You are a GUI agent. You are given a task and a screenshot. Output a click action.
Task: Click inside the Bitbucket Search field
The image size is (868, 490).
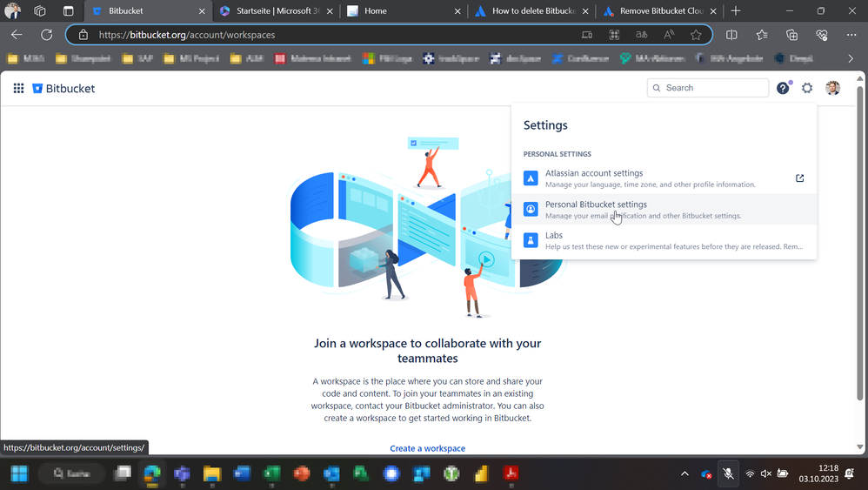(x=707, y=88)
